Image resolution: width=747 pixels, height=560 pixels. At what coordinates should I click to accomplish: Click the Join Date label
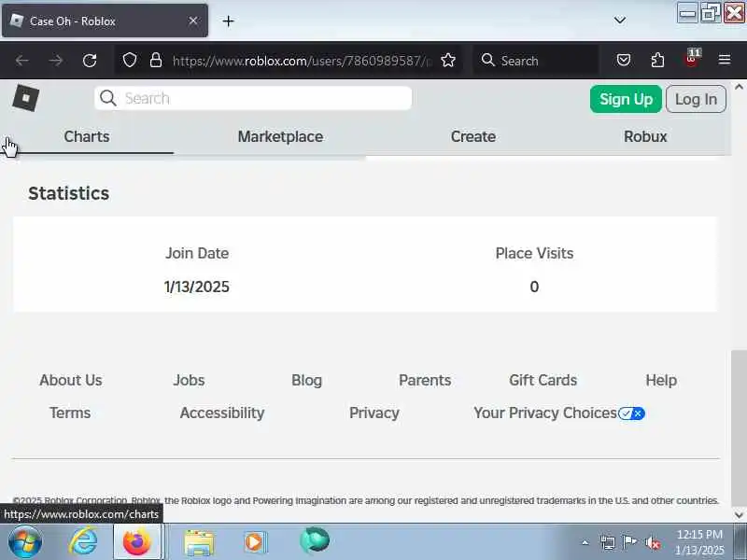(197, 253)
